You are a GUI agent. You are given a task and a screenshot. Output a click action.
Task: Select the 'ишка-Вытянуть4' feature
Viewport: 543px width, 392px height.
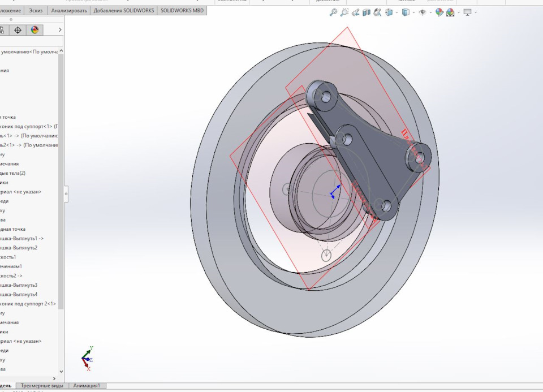click(19, 295)
